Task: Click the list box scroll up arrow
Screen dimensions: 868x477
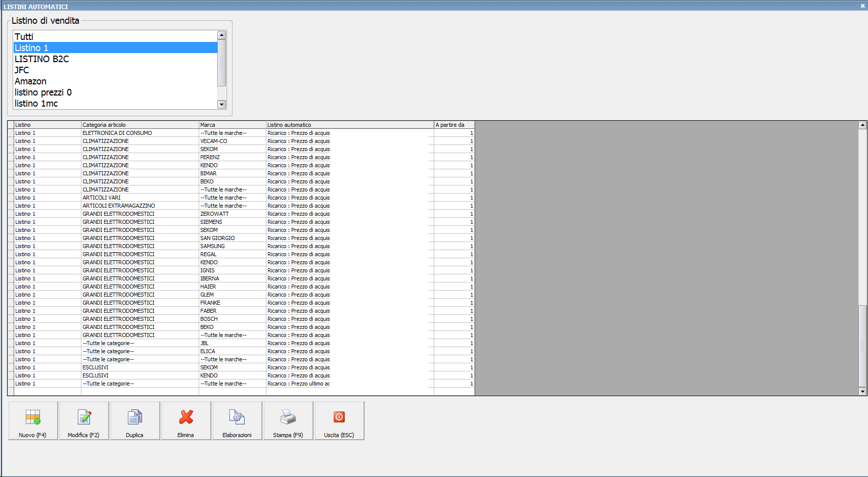Action: click(x=221, y=35)
